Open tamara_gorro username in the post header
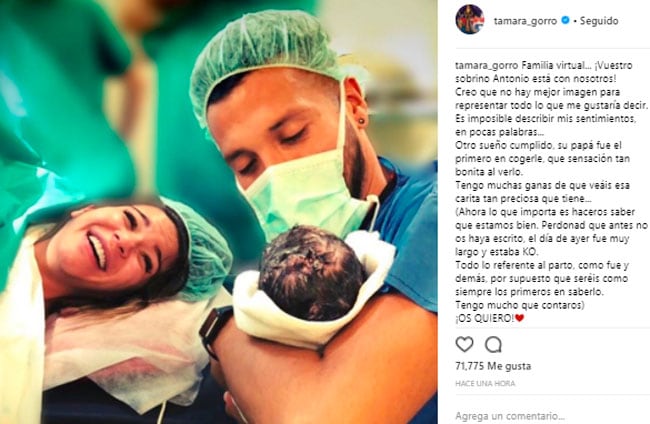Screen dimensions: 650x424 525,21
